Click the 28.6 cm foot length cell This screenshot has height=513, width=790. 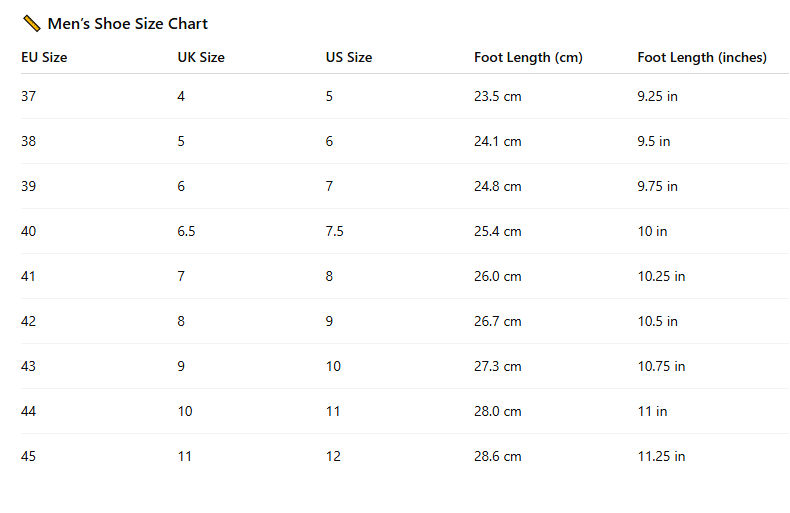(x=498, y=456)
